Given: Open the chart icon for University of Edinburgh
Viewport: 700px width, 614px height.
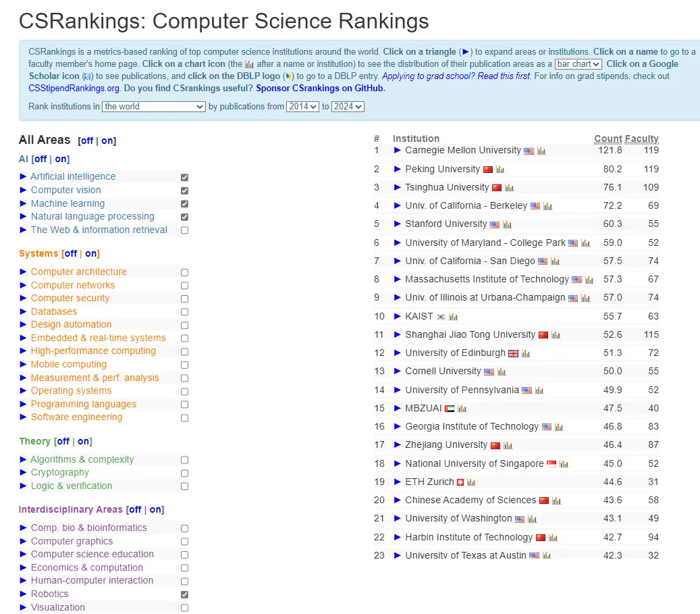Looking at the screenshot, I should click(526, 353).
